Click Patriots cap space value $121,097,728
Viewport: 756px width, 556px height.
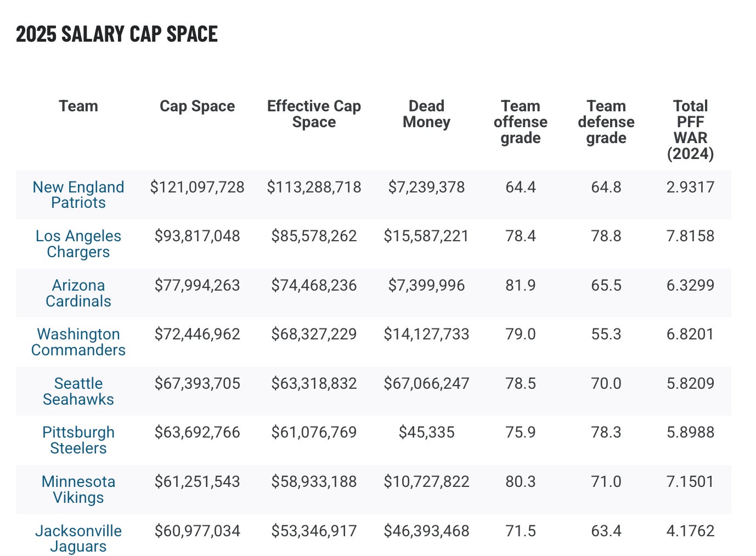(x=197, y=187)
